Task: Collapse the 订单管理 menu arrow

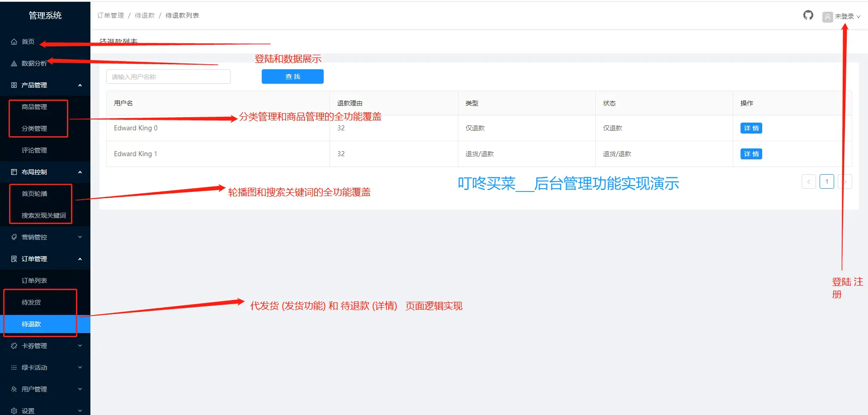Action: tap(80, 259)
